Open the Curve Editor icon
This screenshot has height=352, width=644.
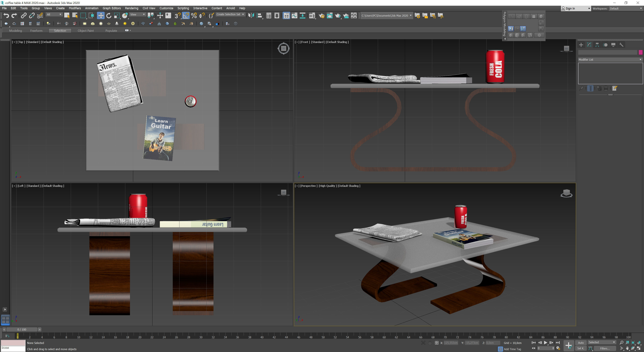tap(294, 15)
